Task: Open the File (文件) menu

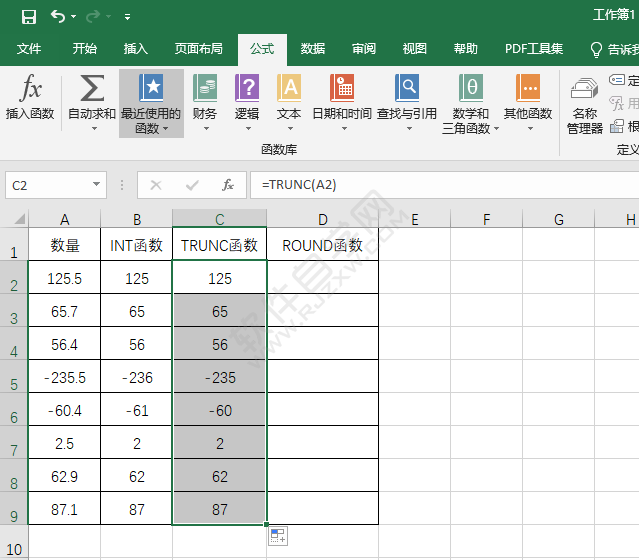Action: click(x=29, y=49)
